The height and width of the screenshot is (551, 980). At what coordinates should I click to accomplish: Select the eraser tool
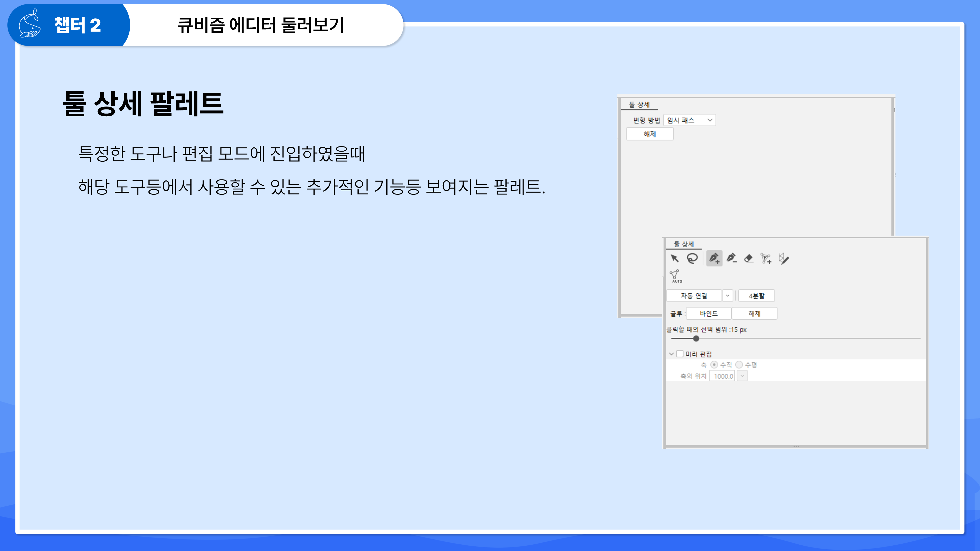coord(749,259)
